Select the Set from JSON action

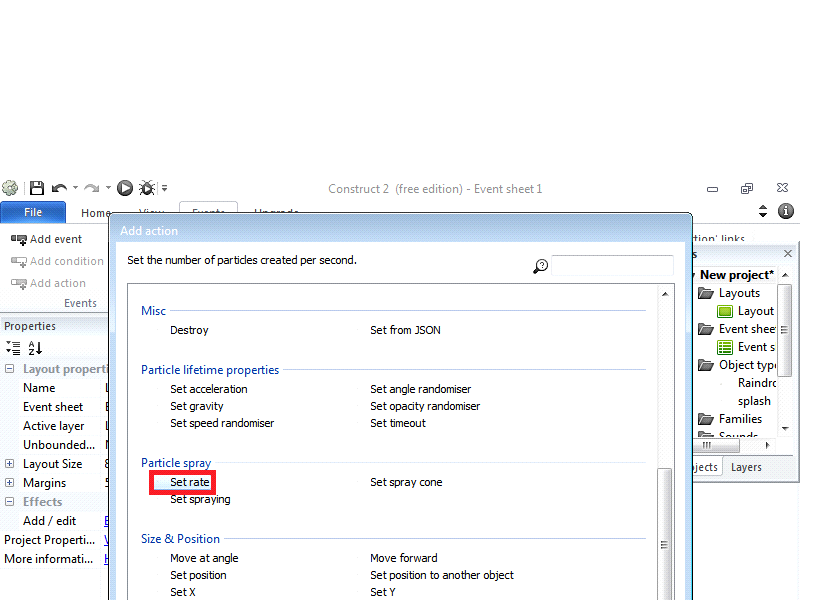click(405, 330)
